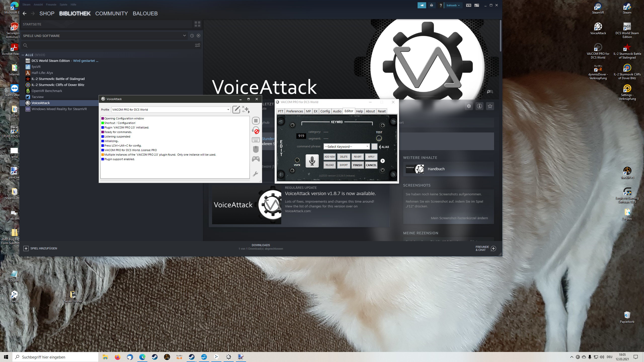The width and height of the screenshot is (644, 362).
Task: Switch to the Config tab in VAICOM
Action: [x=325, y=111]
